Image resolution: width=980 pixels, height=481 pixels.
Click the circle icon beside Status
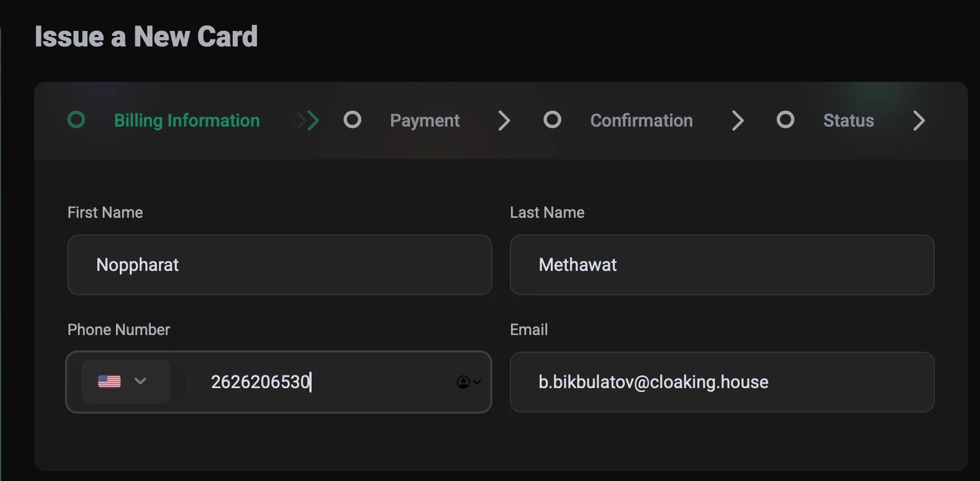[x=785, y=120]
